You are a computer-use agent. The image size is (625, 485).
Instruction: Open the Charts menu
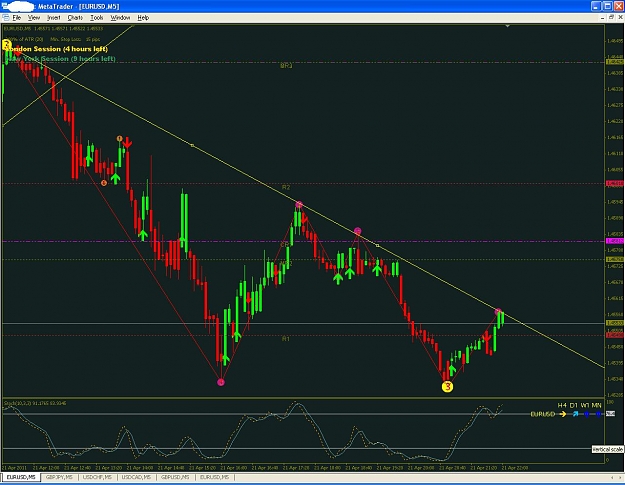click(x=75, y=18)
